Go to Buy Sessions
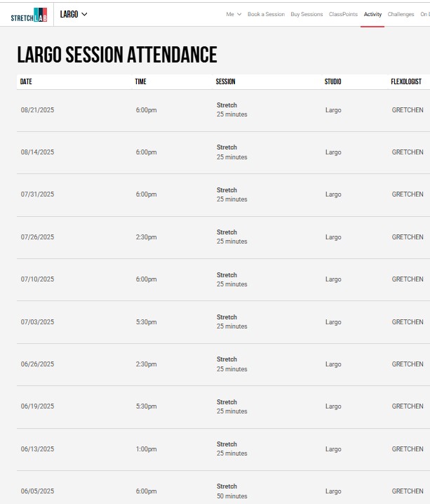 point(307,14)
